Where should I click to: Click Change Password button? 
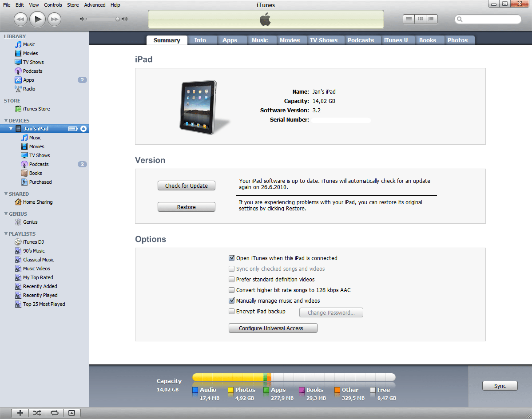[x=331, y=312]
